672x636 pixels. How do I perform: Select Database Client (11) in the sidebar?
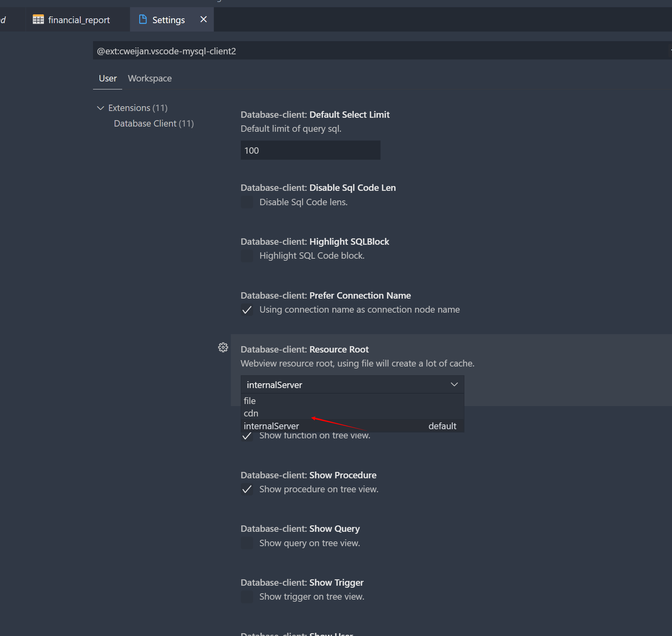pyautogui.click(x=153, y=123)
